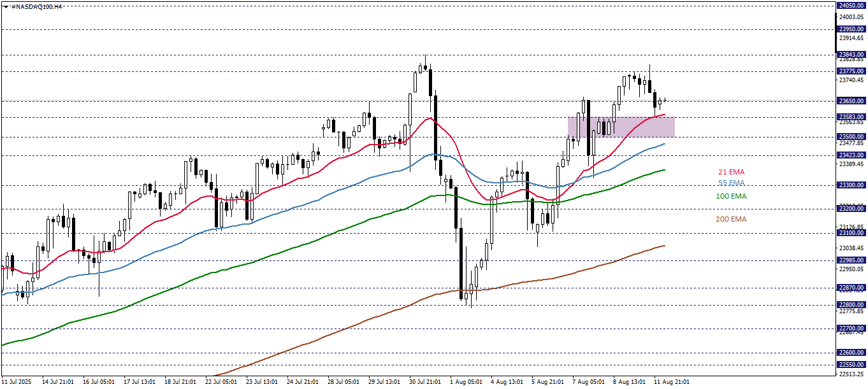Click the 23 Jul 13:01 time label
The width and height of the screenshot is (868, 389).
pos(261,382)
